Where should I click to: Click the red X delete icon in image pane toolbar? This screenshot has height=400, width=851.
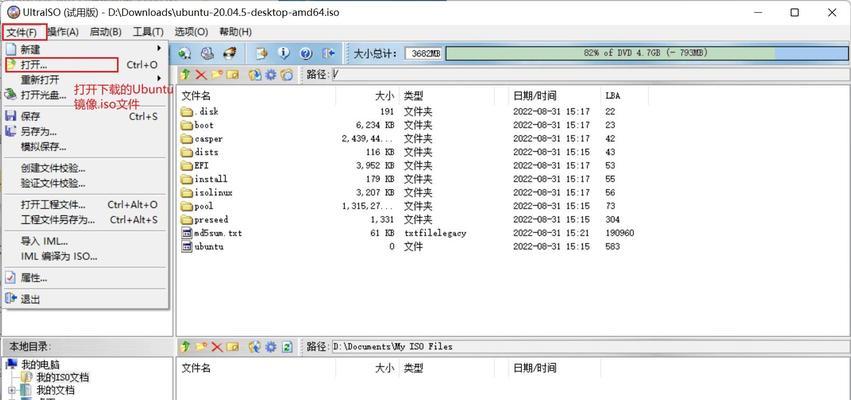click(x=201, y=74)
